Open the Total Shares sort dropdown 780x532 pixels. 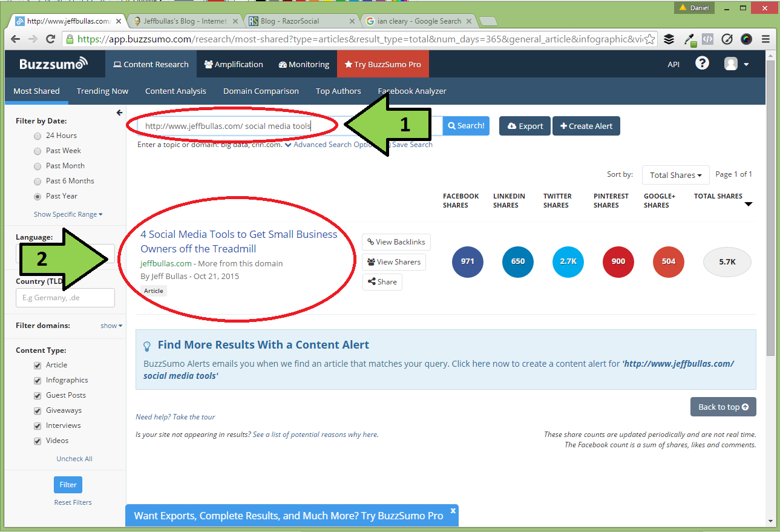point(675,175)
